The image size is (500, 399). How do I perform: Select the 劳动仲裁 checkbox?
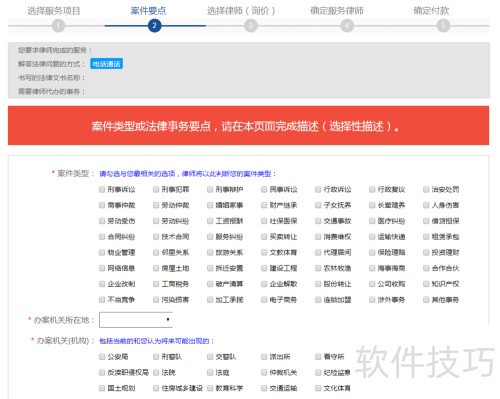(x=156, y=205)
